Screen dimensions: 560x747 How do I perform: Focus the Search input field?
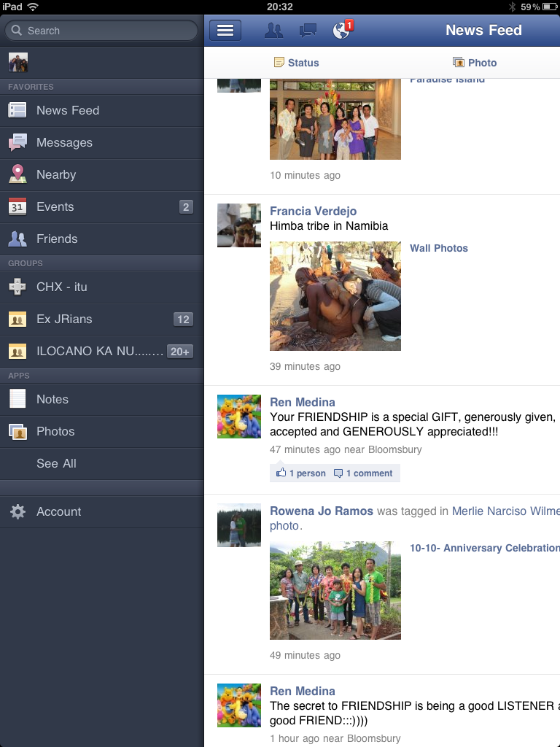coord(101,31)
